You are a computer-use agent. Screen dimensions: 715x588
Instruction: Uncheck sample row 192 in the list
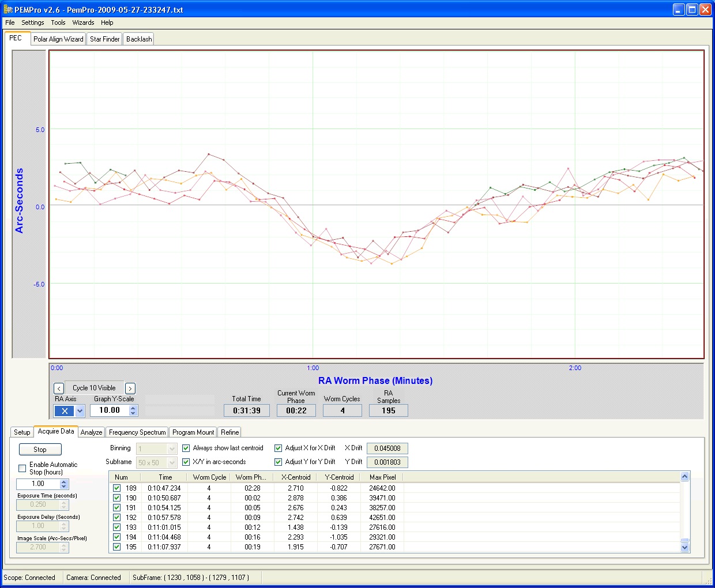point(117,518)
